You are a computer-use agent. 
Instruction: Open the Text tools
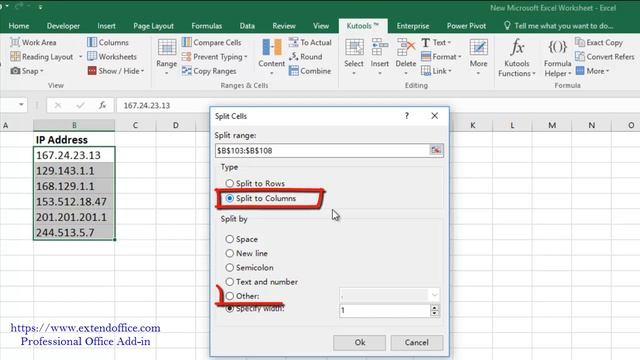coord(436,42)
